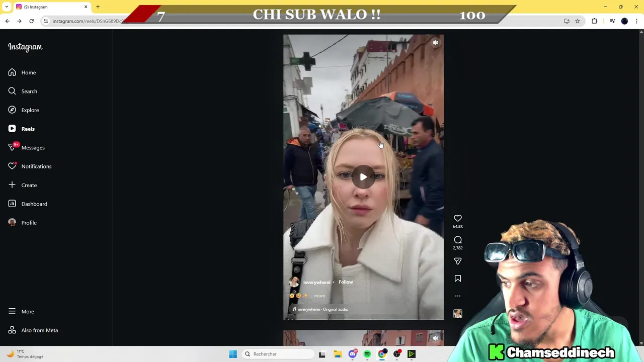Screen dimensions: 644x362
Task: Expand caption with 'more' link
Action: coord(319,296)
